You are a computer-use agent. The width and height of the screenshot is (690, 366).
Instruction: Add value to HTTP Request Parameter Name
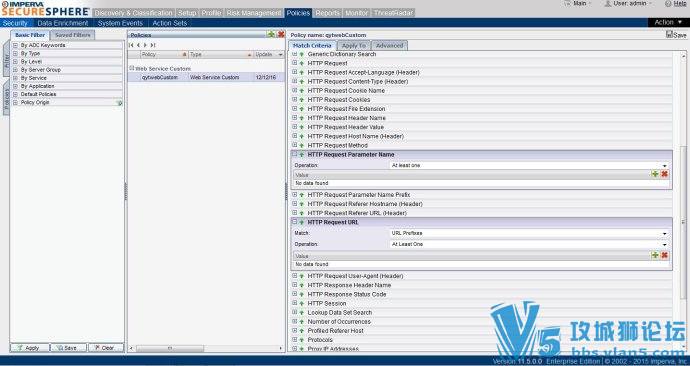click(x=655, y=174)
